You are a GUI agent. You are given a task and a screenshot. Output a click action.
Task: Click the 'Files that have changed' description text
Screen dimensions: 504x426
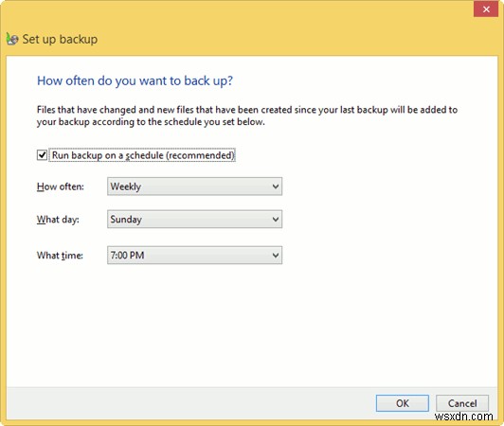[x=247, y=115]
